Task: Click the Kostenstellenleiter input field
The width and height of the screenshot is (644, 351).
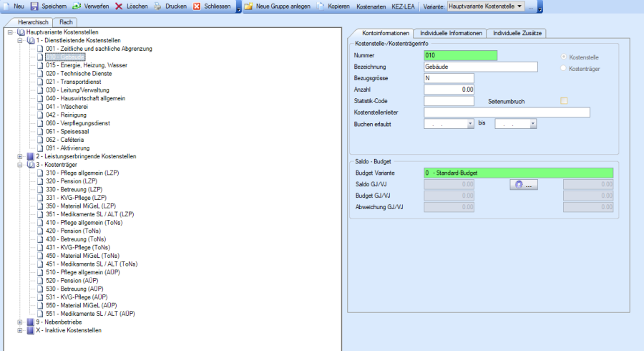Action: pyautogui.click(x=507, y=112)
